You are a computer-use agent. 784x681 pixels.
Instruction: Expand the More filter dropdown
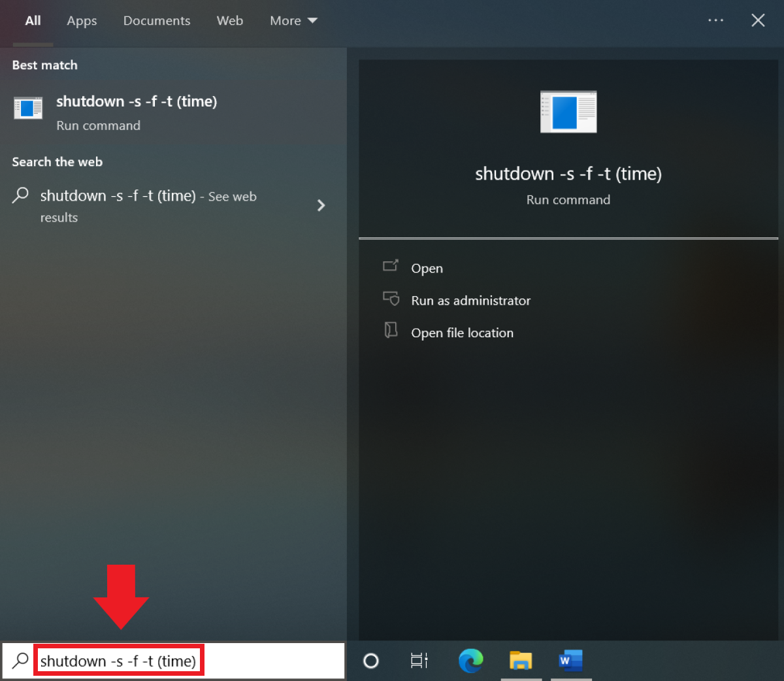click(293, 21)
